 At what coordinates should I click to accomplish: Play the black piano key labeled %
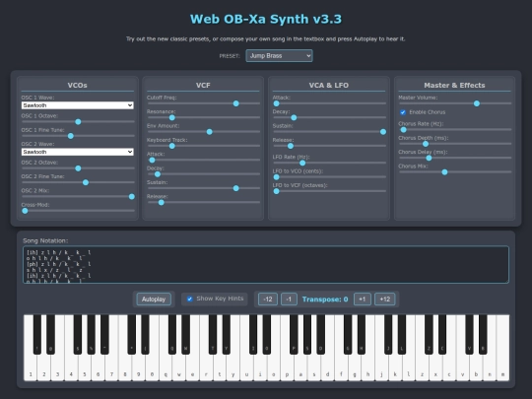coord(91,335)
